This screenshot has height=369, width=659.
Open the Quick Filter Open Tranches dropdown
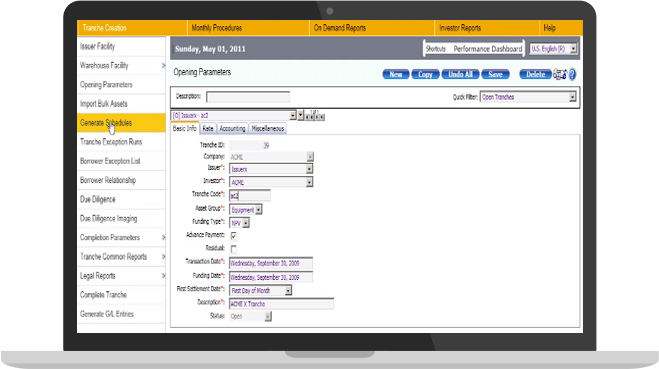click(528, 97)
